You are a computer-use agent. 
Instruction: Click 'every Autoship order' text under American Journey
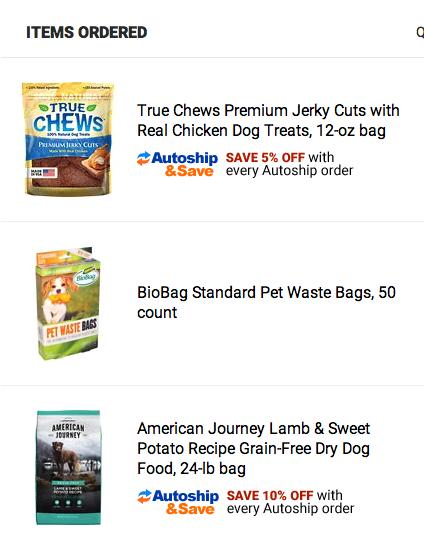pos(291,509)
